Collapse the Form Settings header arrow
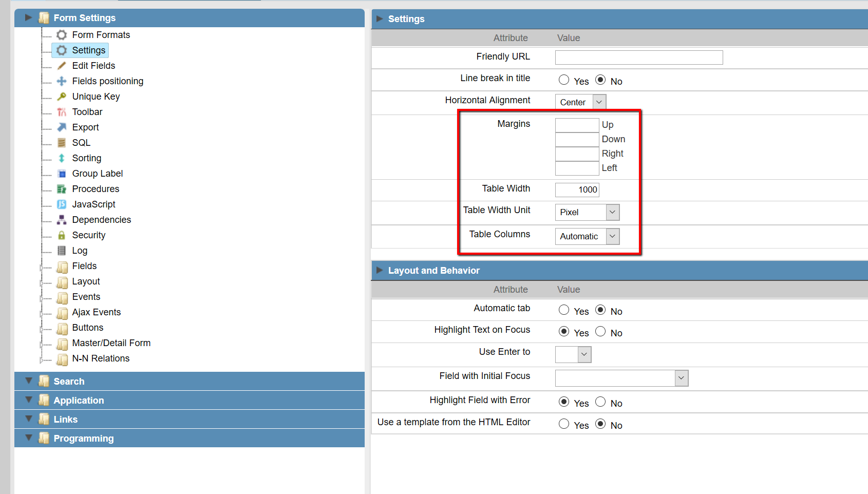The width and height of the screenshot is (868, 494). tap(28, 18)
